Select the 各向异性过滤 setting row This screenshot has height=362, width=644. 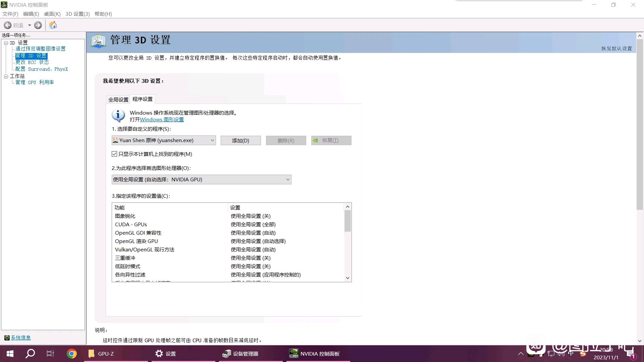[x=228, y=275]
